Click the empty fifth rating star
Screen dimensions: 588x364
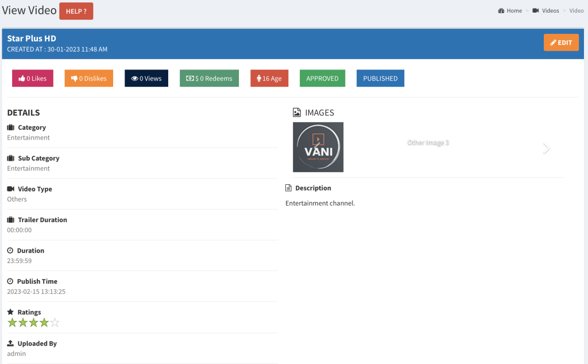click(x=55, y=323)
